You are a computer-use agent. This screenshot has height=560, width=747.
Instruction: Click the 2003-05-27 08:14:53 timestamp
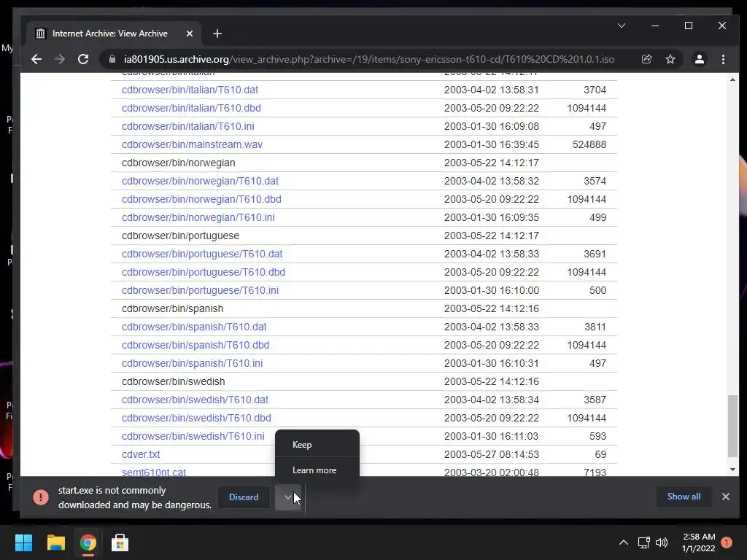[491, 454]
